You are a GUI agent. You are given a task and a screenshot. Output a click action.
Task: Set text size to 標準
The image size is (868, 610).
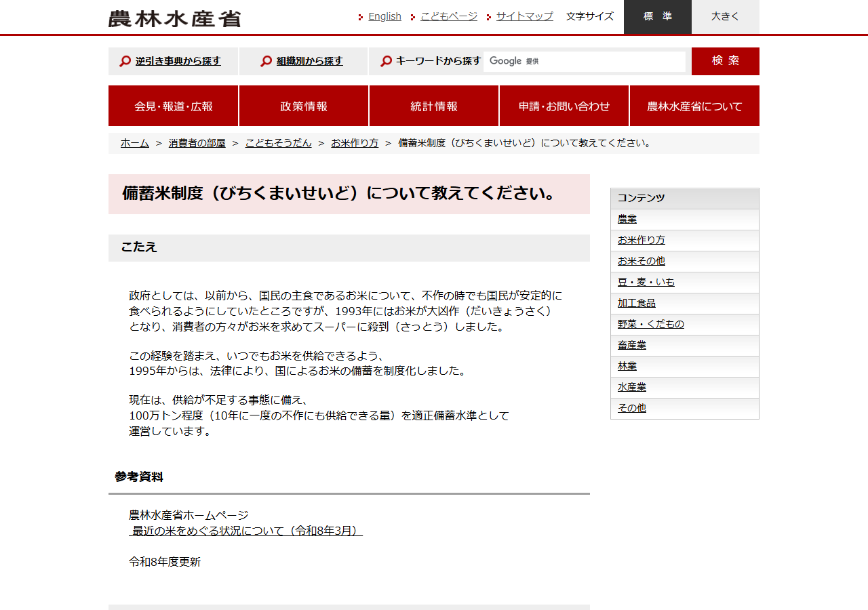click(x=658, y=17)
